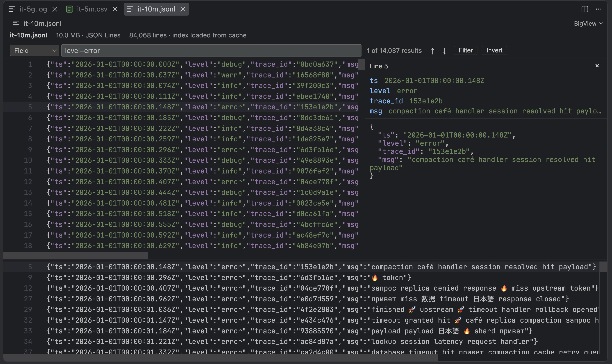Select line 7 with trace_id 8d4a38c4

(x=181, y=128)
